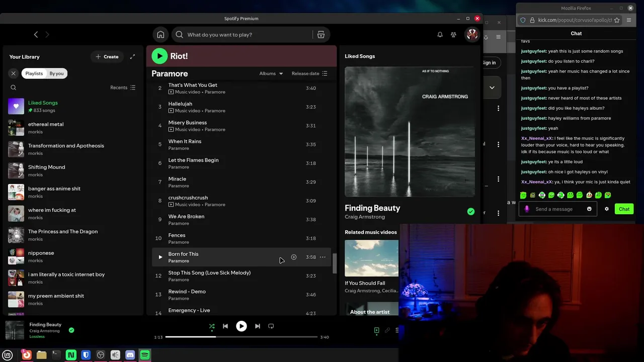644x362 pixels.
Task: Go to Spotify Home
Action: click(160, 35)
